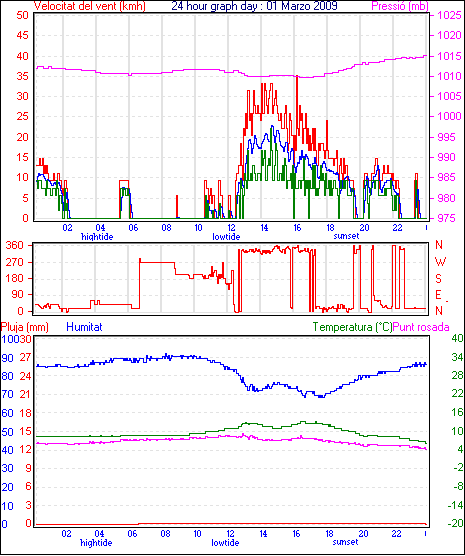The width and height of the screenshot is (465, 556).
Task: Click the 1015 pressure axis value
Action: [449, 56]
